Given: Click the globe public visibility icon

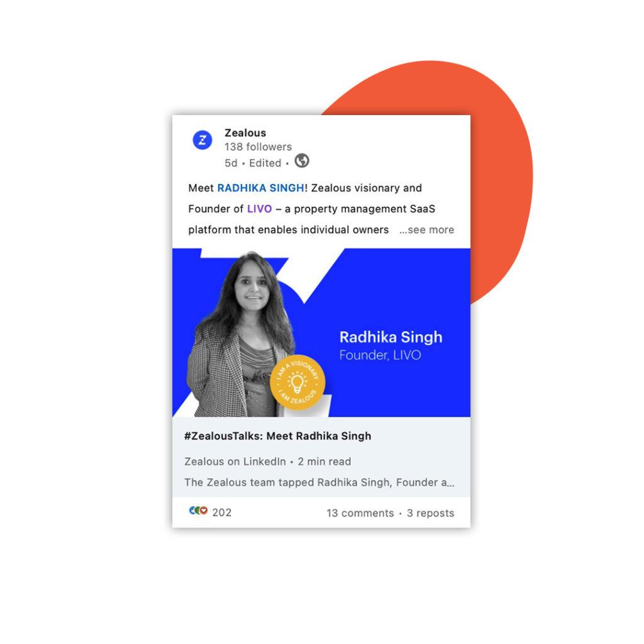Looking at the screenshot, I should click(x=302, y=160).
